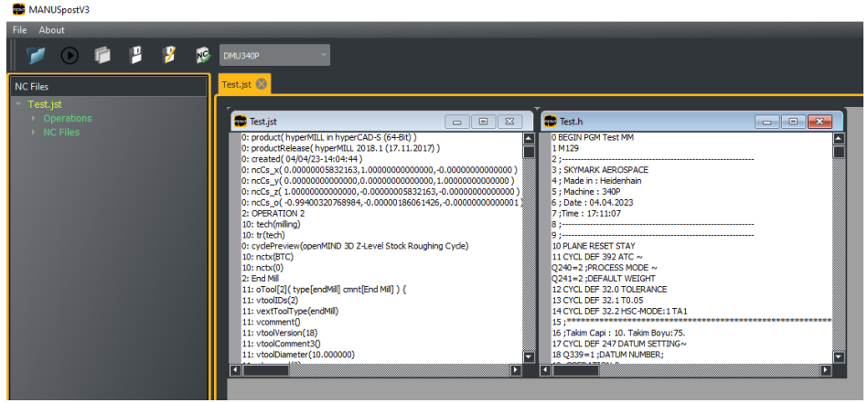Click the 'Q240=2 ;PROCESS MODE' line
Viewport: 868px width, 403px height.
pos(605,268)
